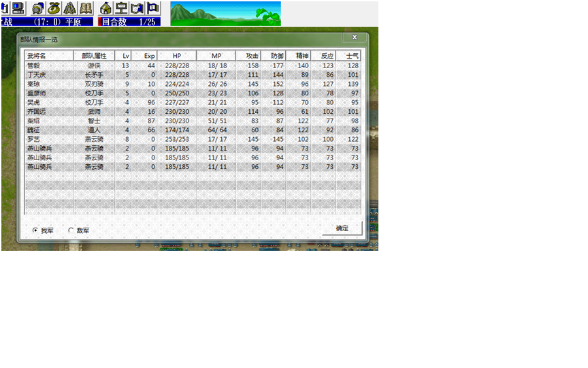Click the 部队属性 column header

94,55
